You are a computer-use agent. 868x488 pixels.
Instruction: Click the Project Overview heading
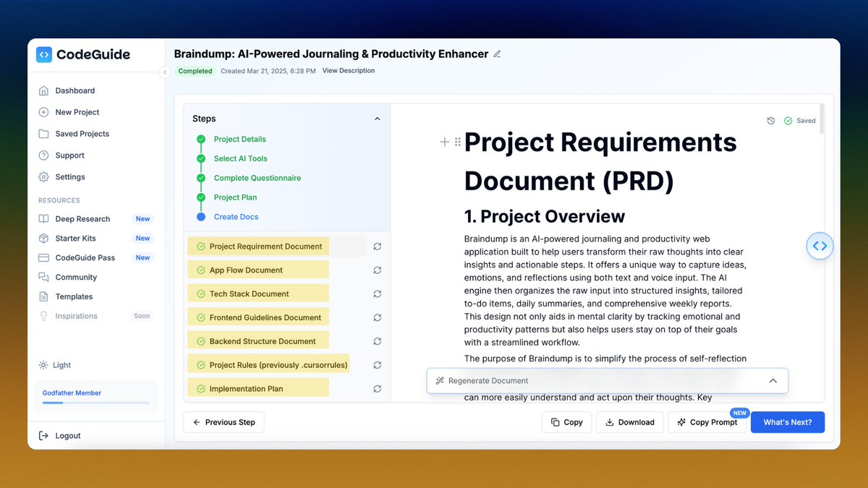click(x=545, y=216)
